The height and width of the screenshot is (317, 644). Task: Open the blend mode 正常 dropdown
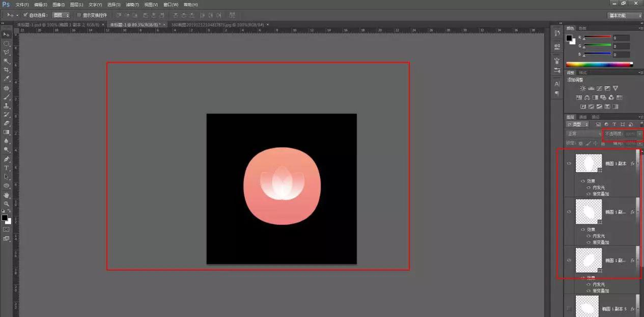click(583, 134)
